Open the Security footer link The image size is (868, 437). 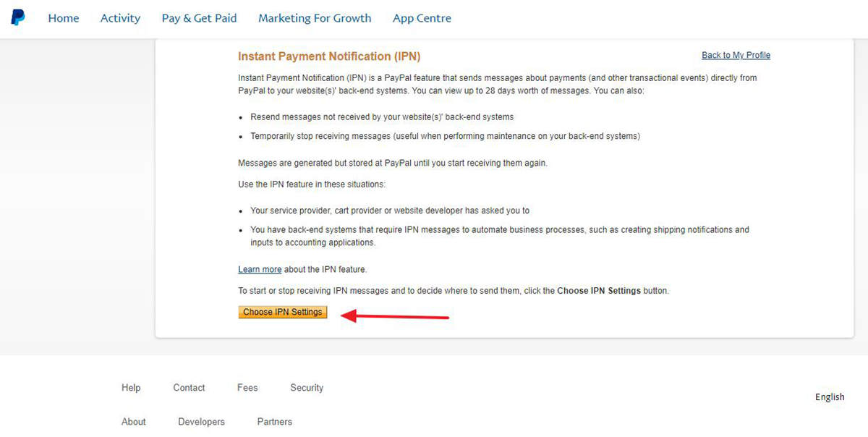tap(306, 387)
